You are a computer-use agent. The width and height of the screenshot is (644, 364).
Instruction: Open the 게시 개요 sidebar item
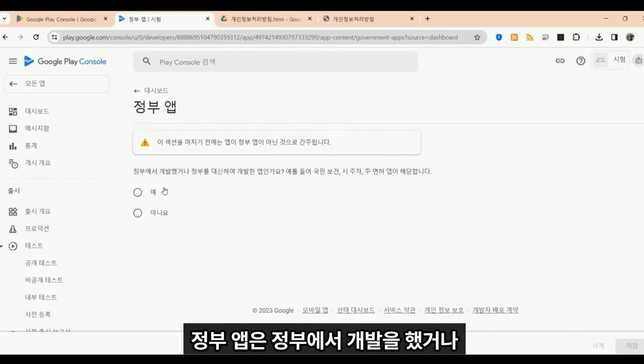tap(37, 163)
